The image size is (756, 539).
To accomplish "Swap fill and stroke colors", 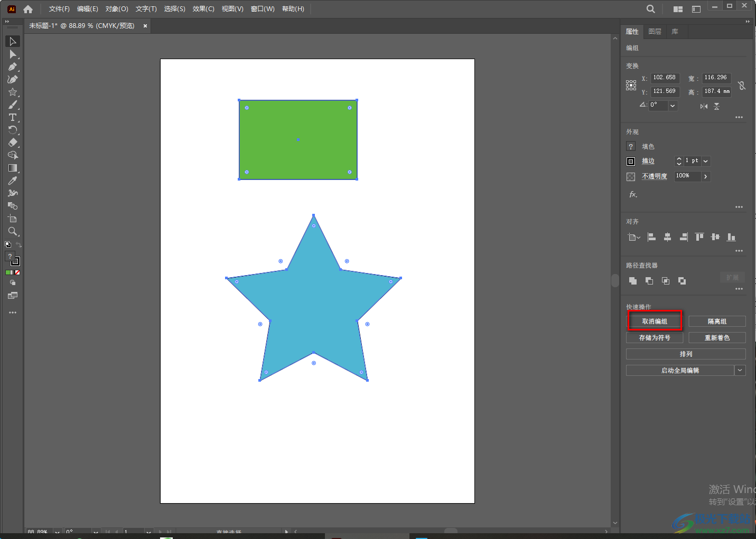I will tap(18, 244).
